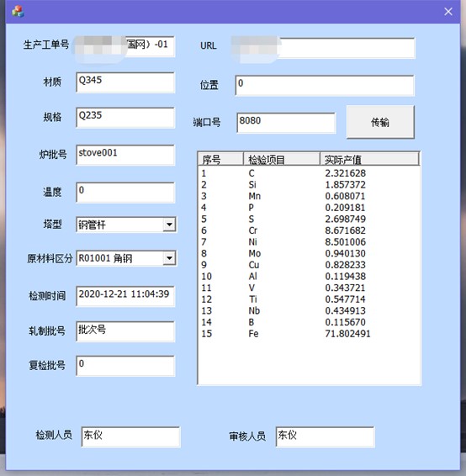Select the Ti row in the list
The width and height of the screenshot is (466, 476).
[x=309, y=299]
